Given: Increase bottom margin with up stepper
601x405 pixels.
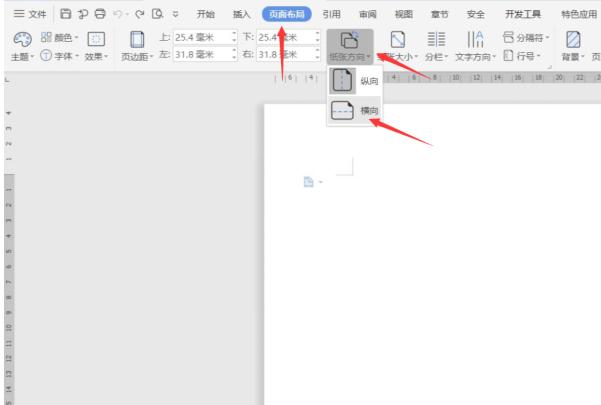Looking at the screenshot, I should tap(318, 34).
